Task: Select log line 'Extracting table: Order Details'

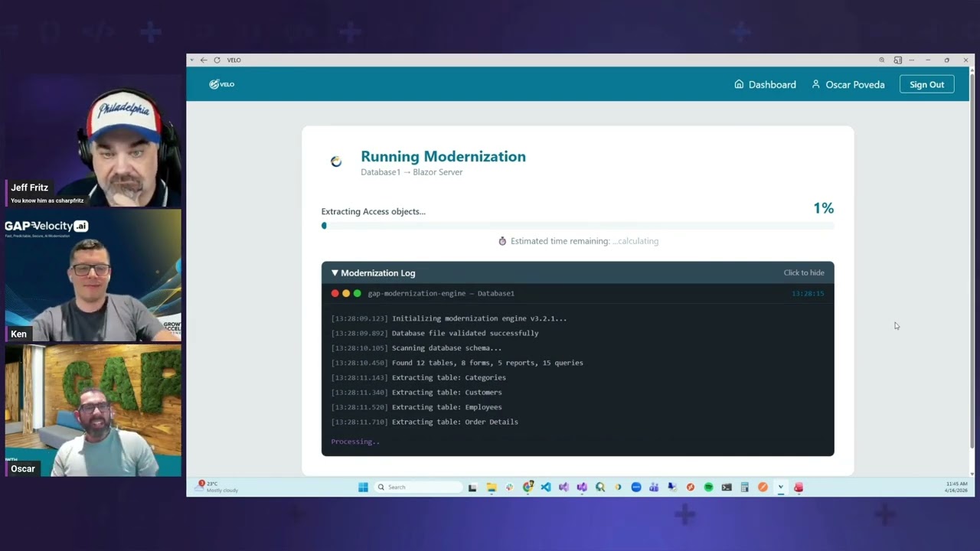Action: coord(425,422)
